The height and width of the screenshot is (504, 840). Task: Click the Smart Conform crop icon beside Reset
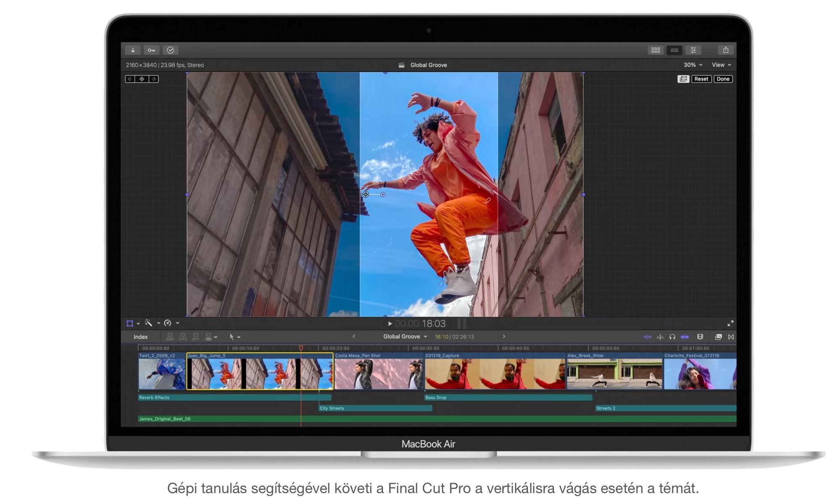pyautogui.click(x=683, y=79)
